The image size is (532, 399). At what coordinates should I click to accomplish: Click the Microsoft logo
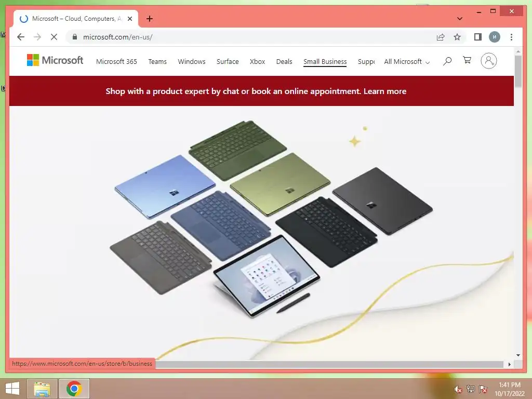pyautogui.click(x=55, y=60)
